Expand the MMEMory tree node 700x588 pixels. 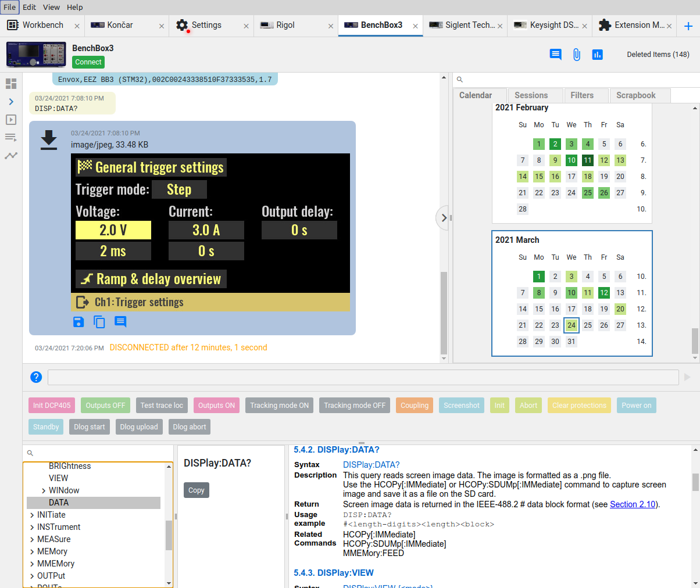[x=31, y=564]
